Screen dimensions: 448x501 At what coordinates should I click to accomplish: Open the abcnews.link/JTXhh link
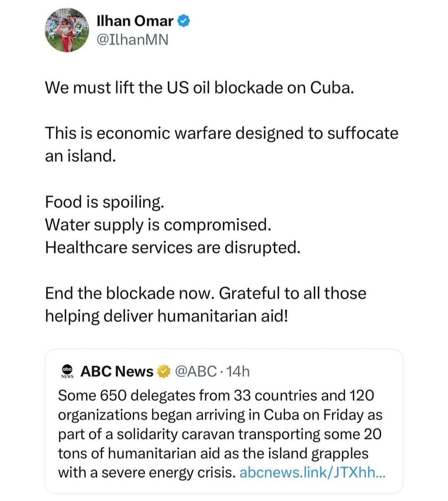(312, 472)
